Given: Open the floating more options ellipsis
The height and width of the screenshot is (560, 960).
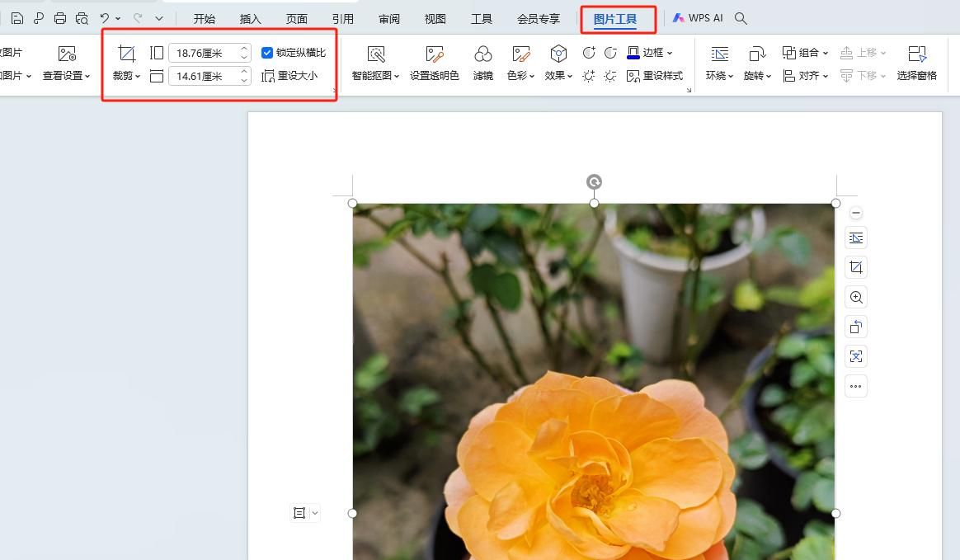Looking at the screenshot, I should pos(856,386).
